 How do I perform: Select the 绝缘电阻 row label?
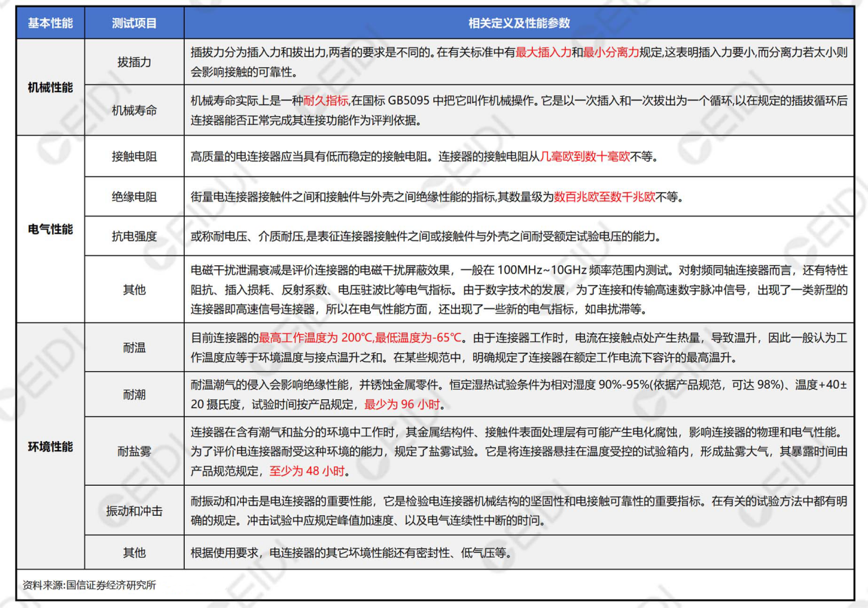tap(134, 196)
